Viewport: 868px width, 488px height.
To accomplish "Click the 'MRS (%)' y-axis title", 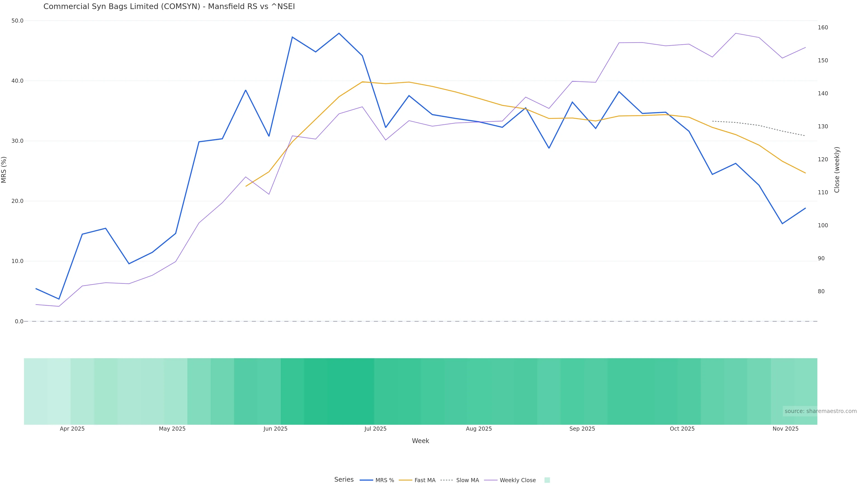I will pyautogui.click(x=4, y=170).
